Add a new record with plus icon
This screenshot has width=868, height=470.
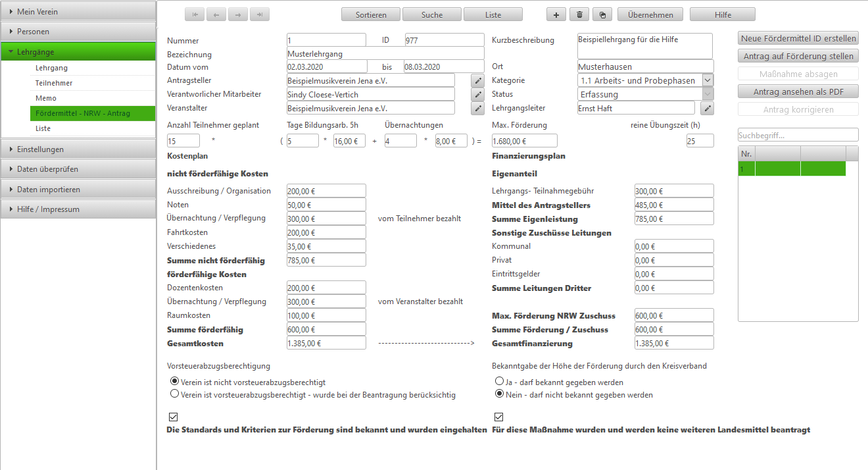tap(557, 14)
